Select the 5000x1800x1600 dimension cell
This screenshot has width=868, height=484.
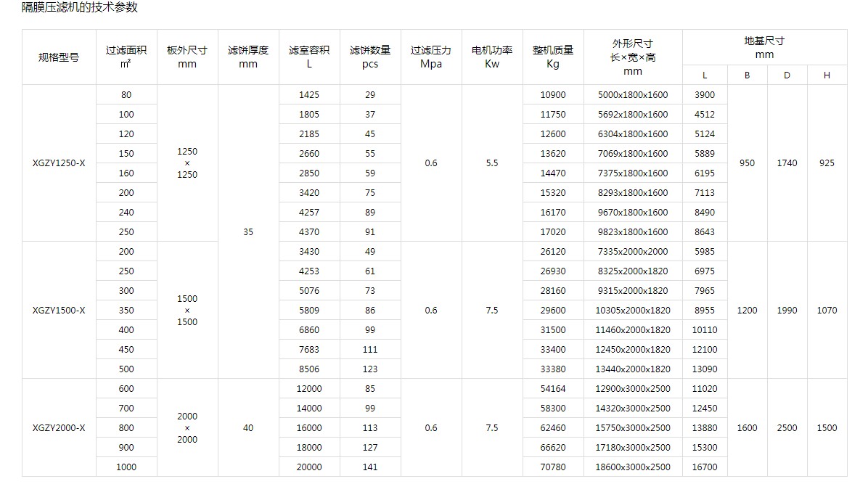[633, 94]
